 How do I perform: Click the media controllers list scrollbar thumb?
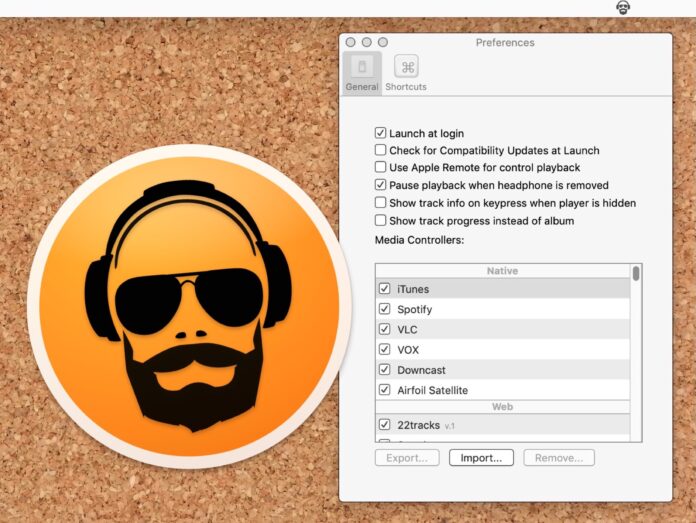point(636,273)
